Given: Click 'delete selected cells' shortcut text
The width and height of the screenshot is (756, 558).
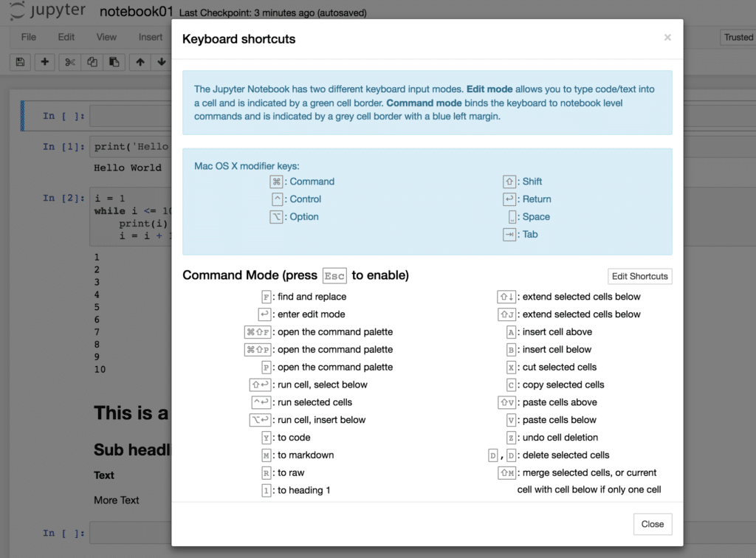Looking at the screenshot, I should coord(566,455).
